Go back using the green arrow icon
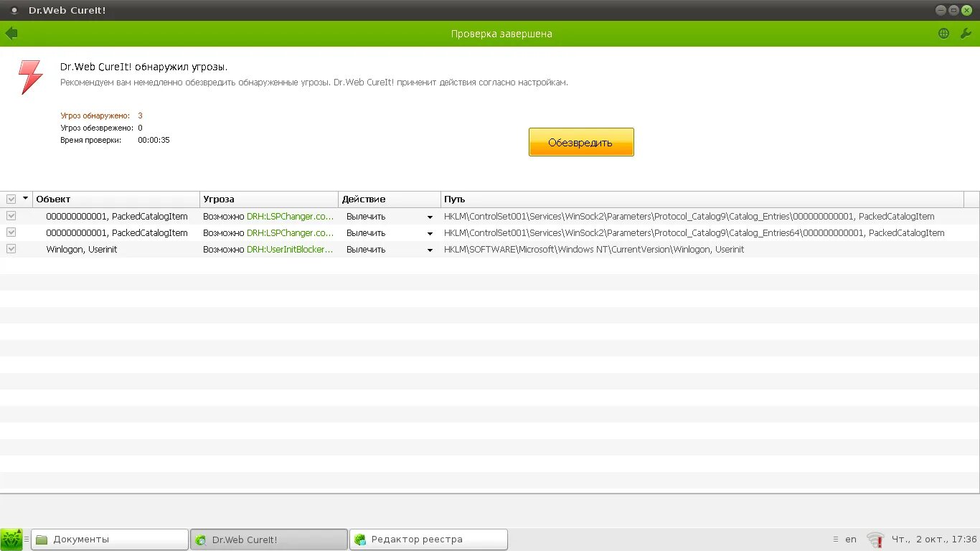 (11, 33)
